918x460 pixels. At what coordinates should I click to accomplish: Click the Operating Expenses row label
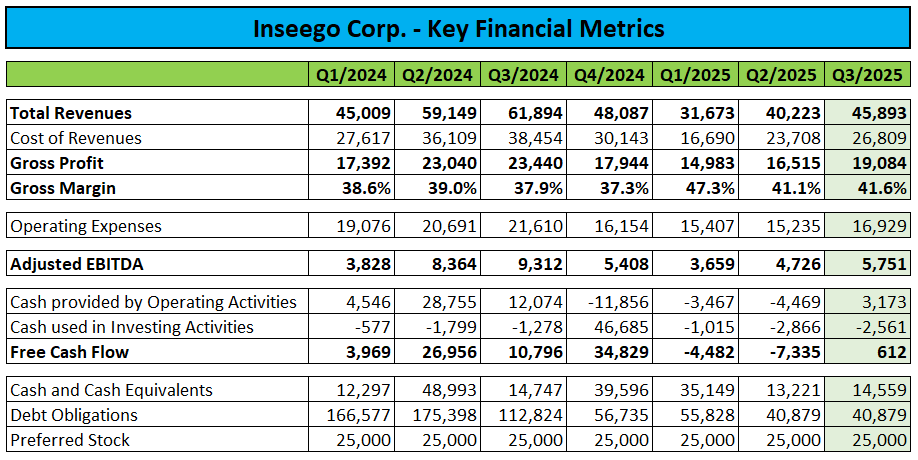(x=84, y=226)
